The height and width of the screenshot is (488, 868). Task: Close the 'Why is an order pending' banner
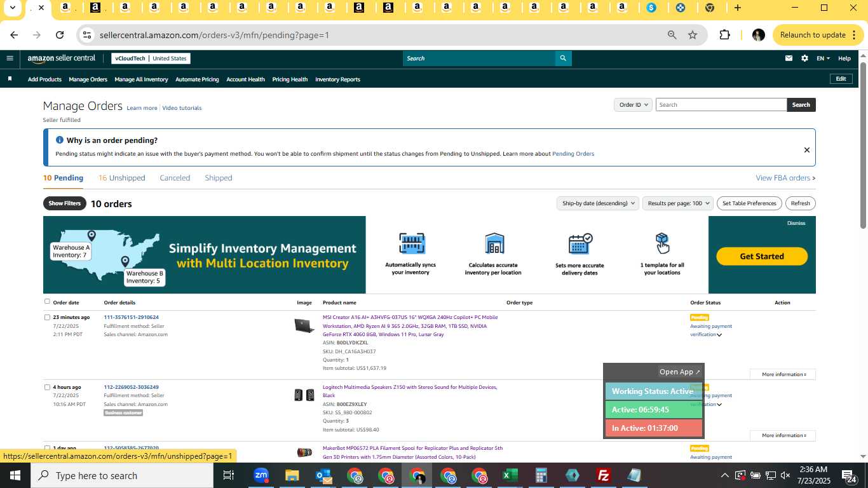pyautogui.click(x=807, y=150)
